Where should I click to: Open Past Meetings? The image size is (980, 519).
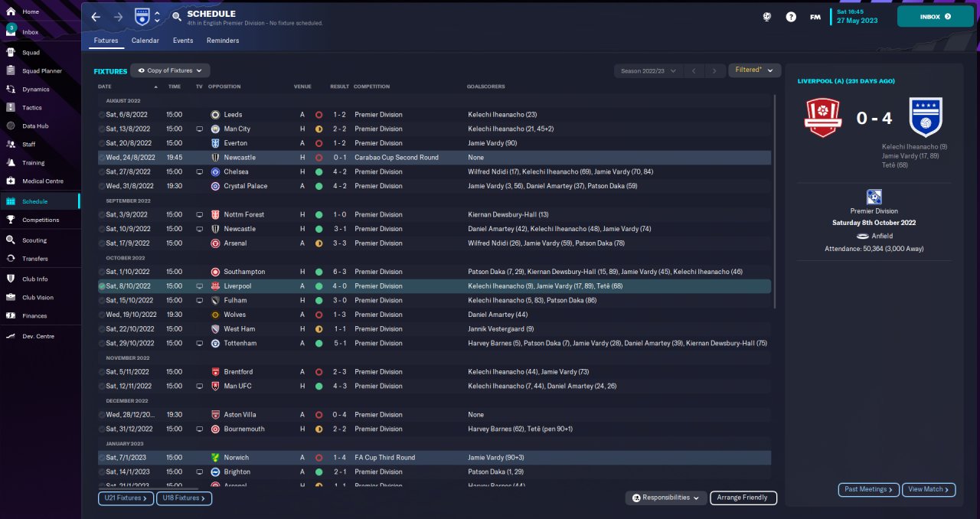869,489
